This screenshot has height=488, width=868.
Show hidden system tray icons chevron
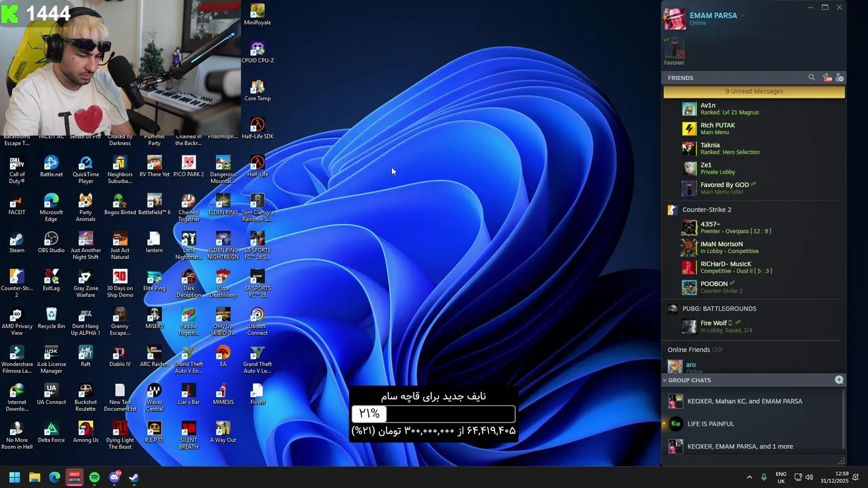[749, 477]
